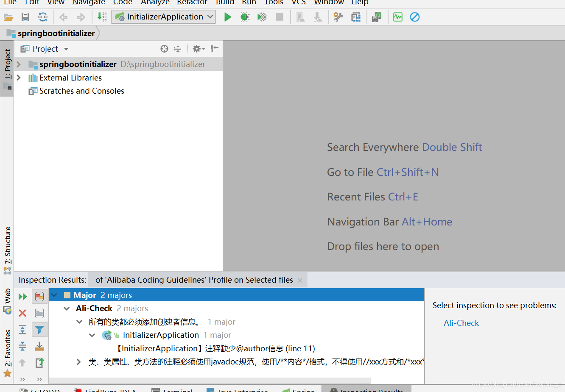The image size is (565, 392).
Task: Open Settings with the wrench icon
Action: point(338,17)
